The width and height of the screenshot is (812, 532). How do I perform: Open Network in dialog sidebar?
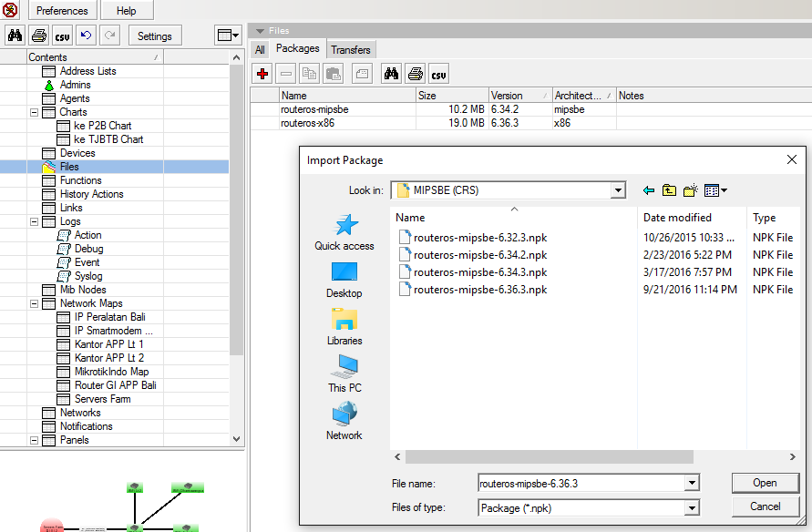click(344, 422)
